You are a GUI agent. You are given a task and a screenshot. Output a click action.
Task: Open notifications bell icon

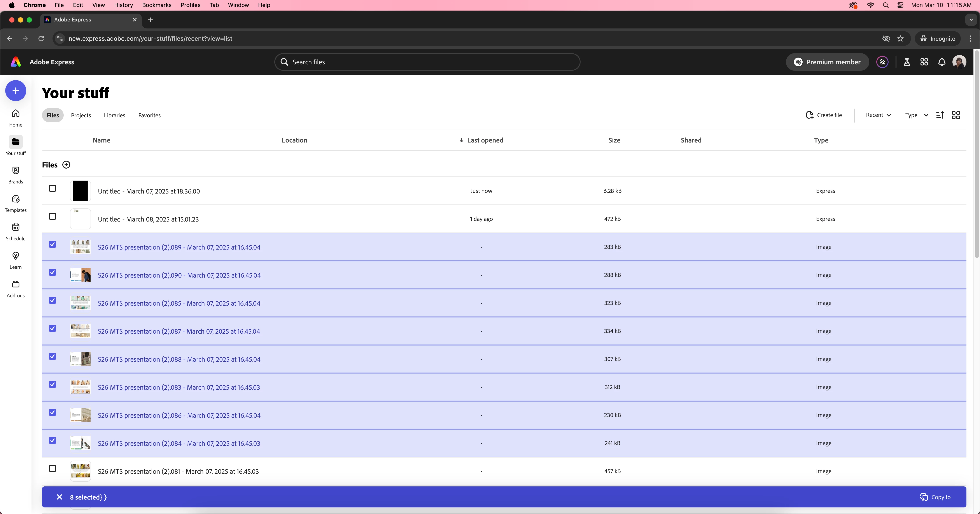pos(941,62)
